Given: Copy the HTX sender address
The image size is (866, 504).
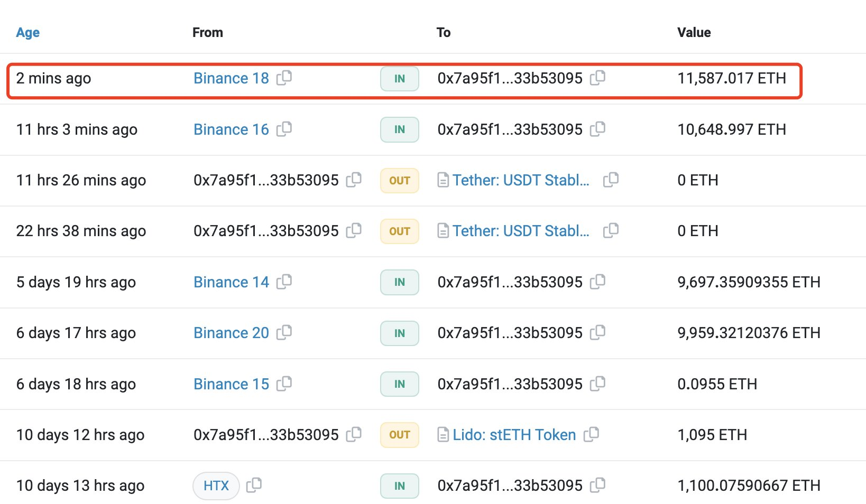Looking at the screenshot, I should coord(254,485).
